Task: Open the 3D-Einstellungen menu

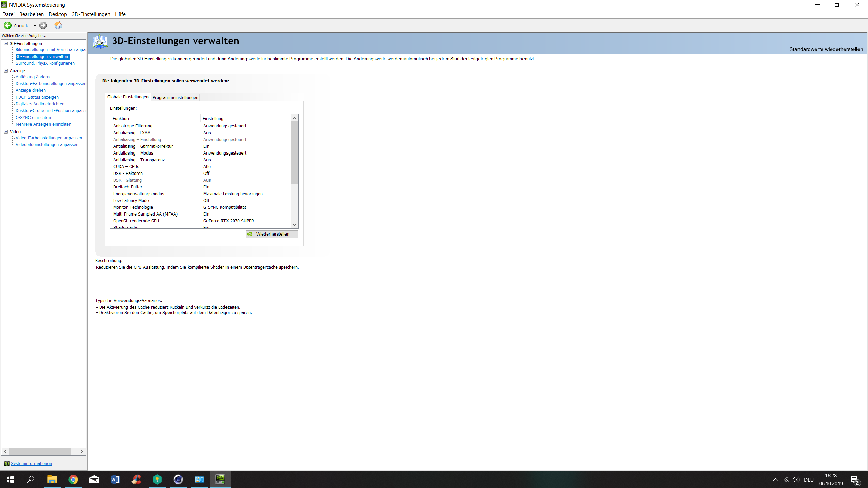Action: pyautogui.click(x=91, y=14)
